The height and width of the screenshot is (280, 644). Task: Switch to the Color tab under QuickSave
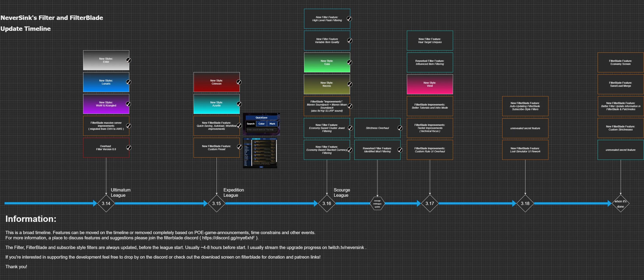pos(261,124)
